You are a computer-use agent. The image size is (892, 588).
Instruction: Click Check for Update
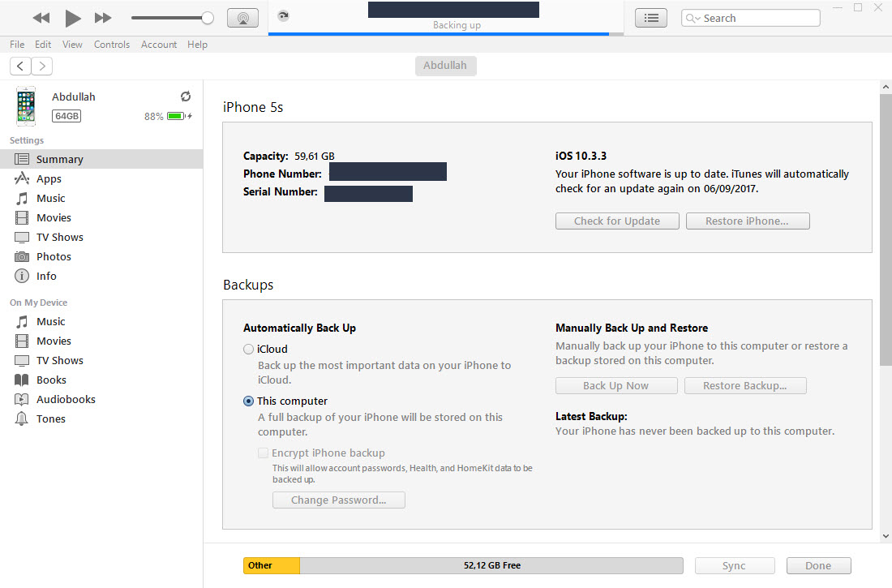pyautogui.click(x=617, y=221)
